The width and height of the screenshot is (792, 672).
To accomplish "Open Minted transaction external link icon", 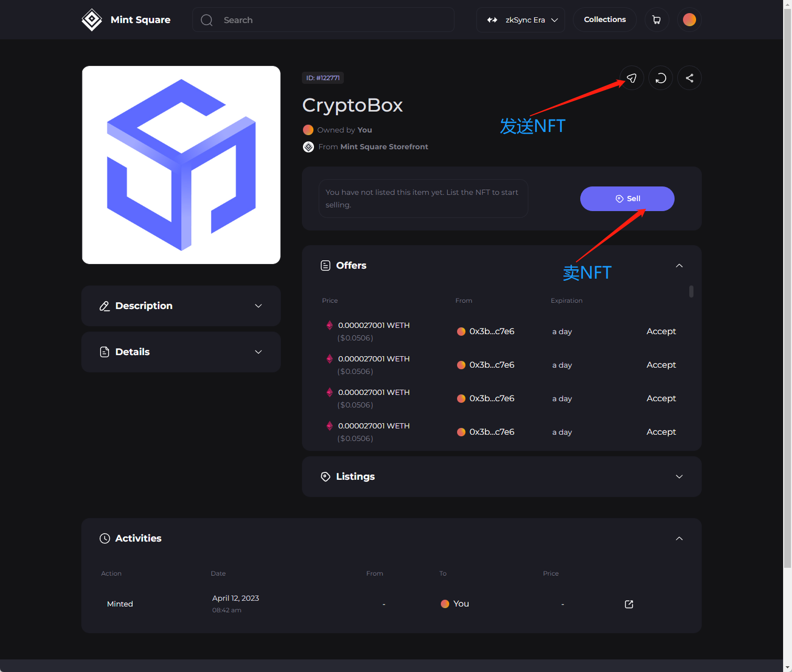I will click(x=629, y=604).
